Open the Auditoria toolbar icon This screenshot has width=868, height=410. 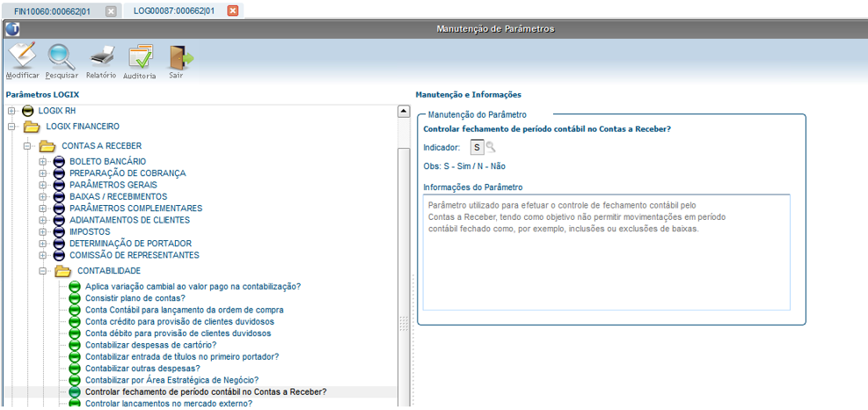pyautogui.click(x=140, y=56)
